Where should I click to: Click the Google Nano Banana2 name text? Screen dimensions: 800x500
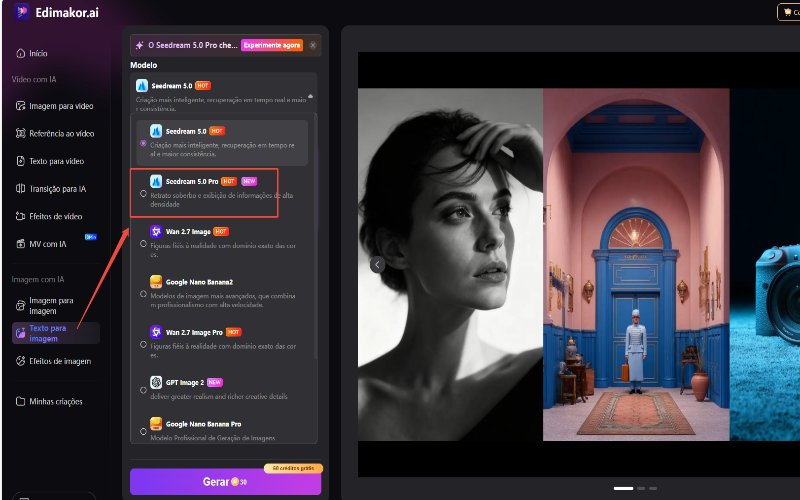(199, 282)
